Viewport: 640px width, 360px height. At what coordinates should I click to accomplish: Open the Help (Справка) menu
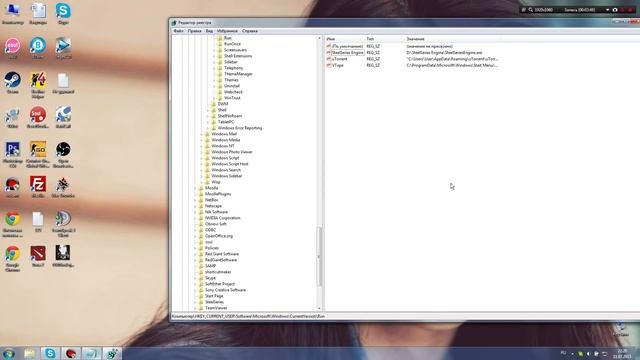(250, 31)
